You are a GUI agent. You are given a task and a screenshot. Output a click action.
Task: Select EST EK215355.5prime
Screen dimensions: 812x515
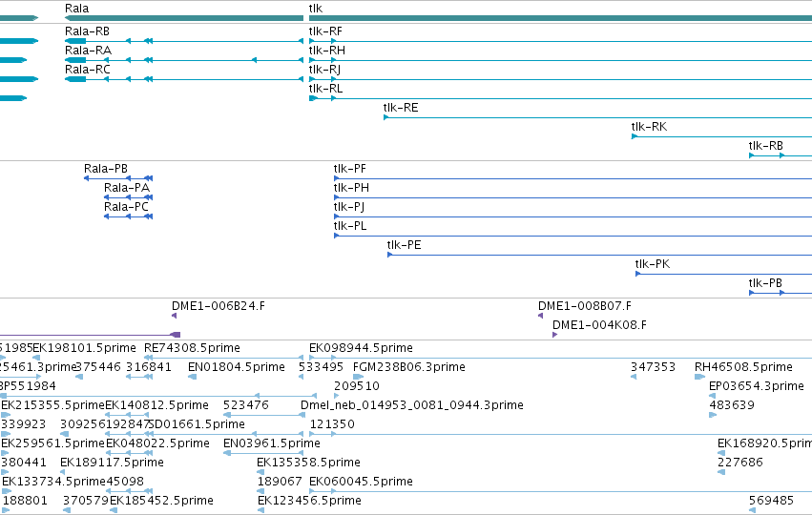[x=6, y=415]
